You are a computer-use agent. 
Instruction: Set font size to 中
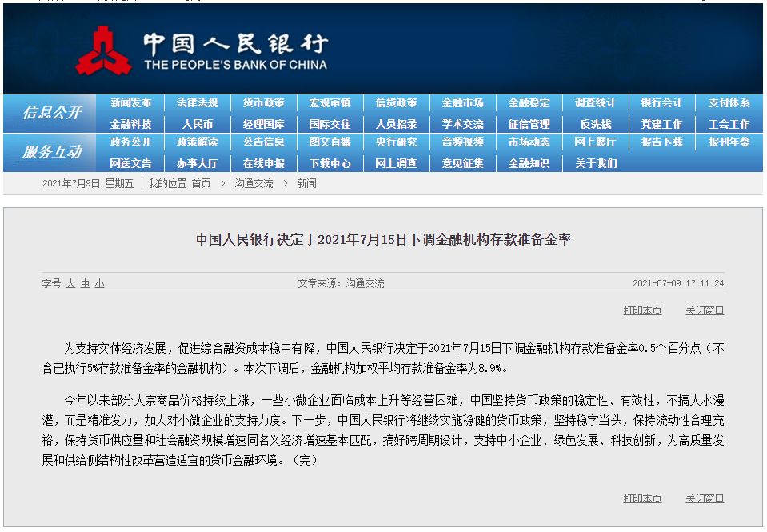86,283
